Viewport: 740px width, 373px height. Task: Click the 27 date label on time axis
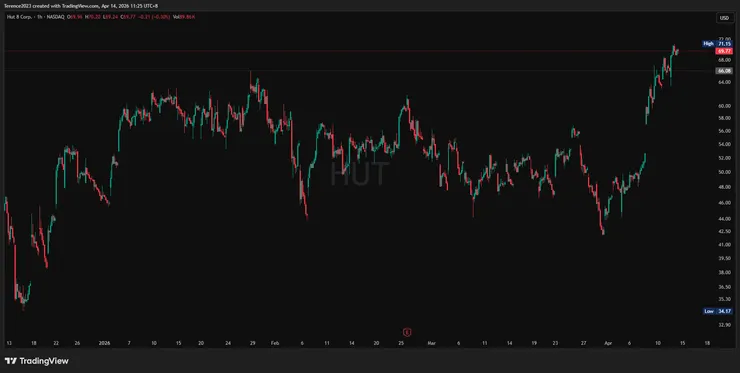tap(584, 343)
